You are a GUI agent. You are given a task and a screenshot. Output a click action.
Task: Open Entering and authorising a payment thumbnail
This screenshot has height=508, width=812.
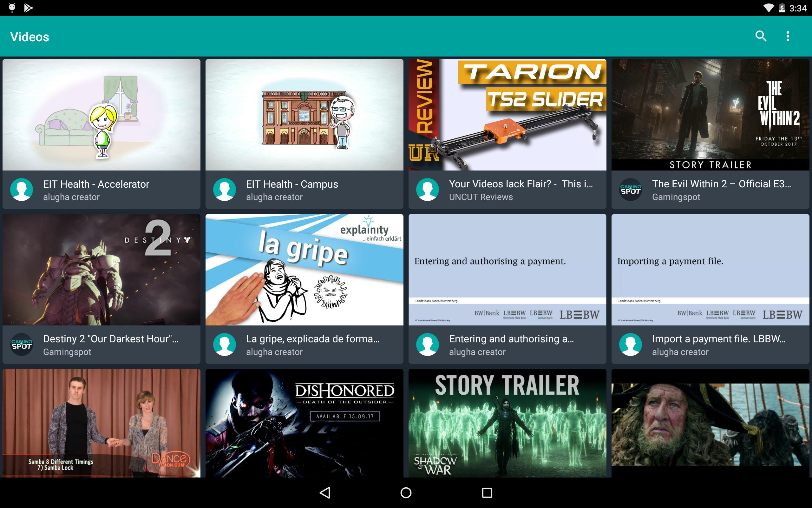(x=507, y=270)
